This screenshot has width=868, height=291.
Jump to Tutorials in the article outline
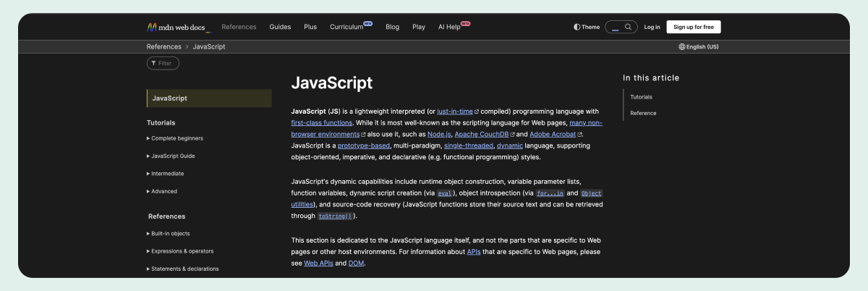641,96
